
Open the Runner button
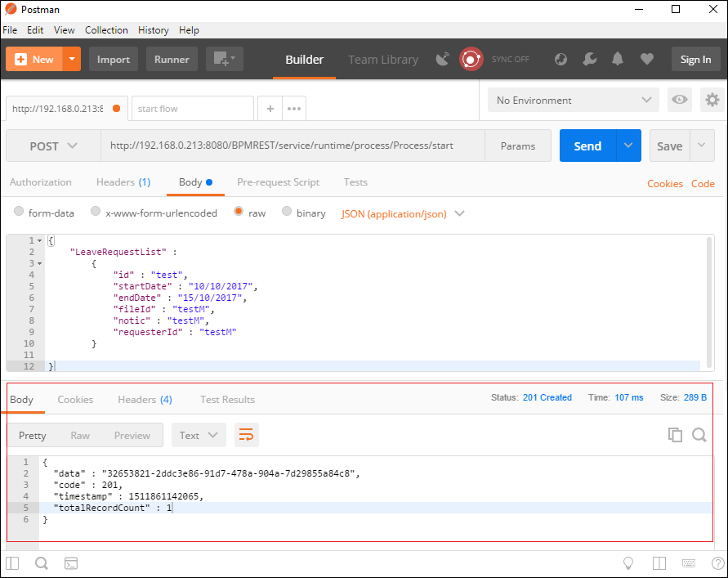click(172, 59)
